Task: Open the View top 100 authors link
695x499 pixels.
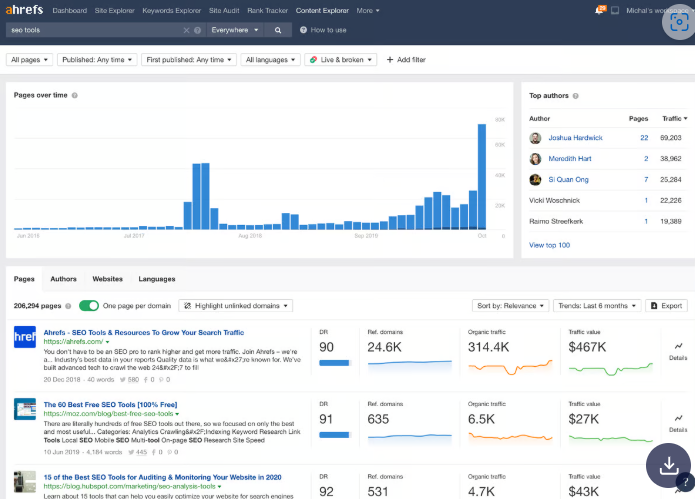Action: click(x=549, y=244)
